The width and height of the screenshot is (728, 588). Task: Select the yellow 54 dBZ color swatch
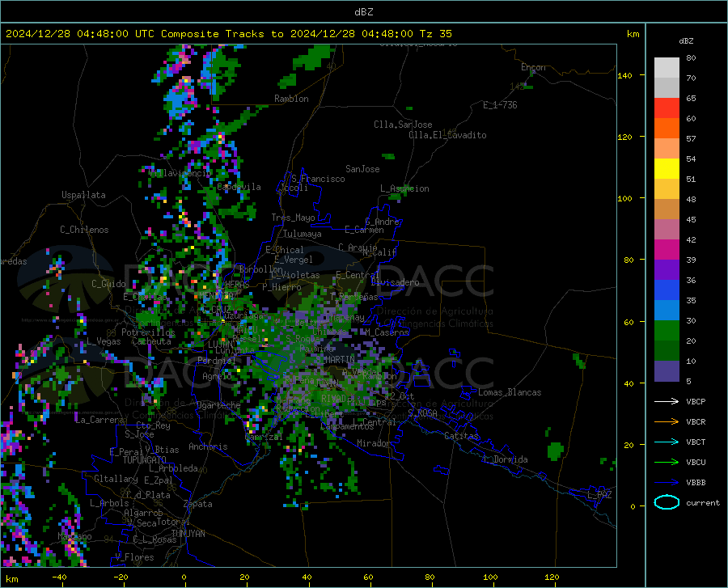[x=667, y=169]
